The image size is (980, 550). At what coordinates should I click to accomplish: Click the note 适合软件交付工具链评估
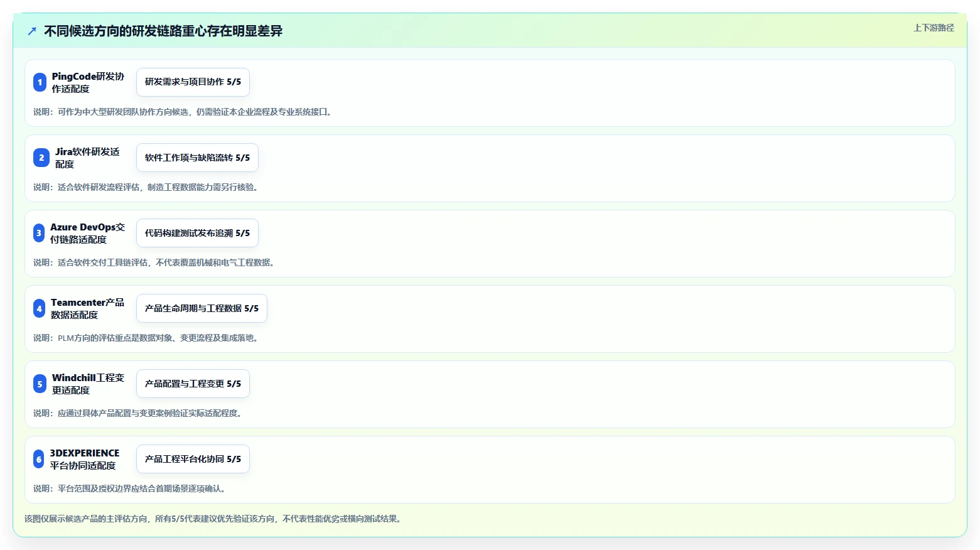pyautogui.click(x=103, y=262)
